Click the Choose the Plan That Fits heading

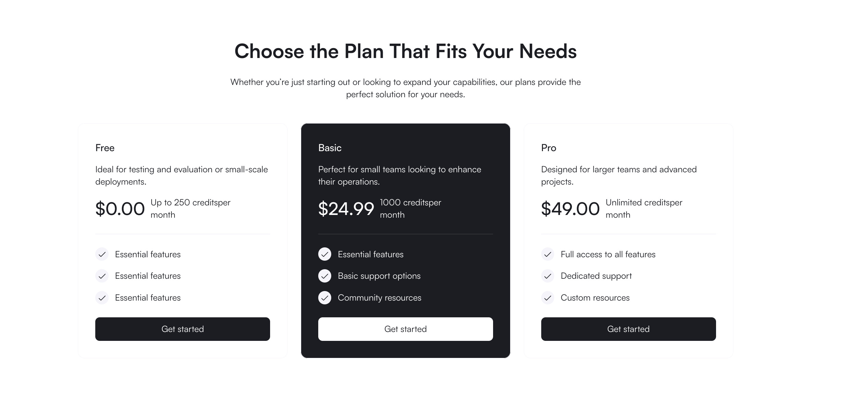405,52
